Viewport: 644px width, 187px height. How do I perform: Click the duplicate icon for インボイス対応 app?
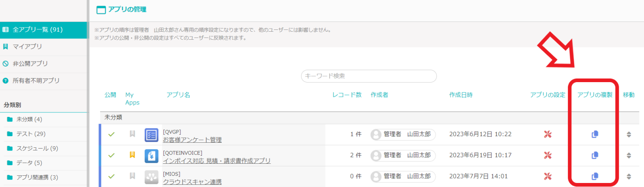595,155
